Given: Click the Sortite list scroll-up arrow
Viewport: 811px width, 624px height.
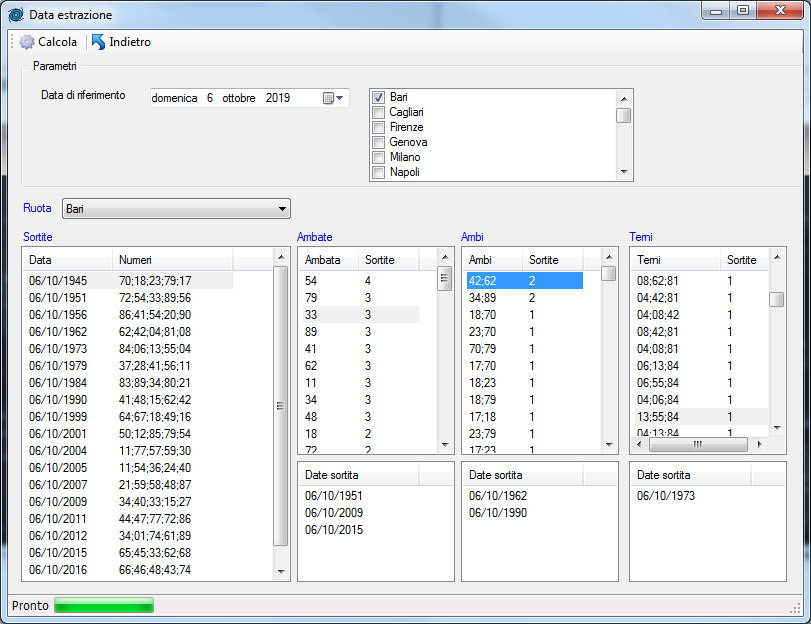Looking at the screenshot, I should coord(281,257).
